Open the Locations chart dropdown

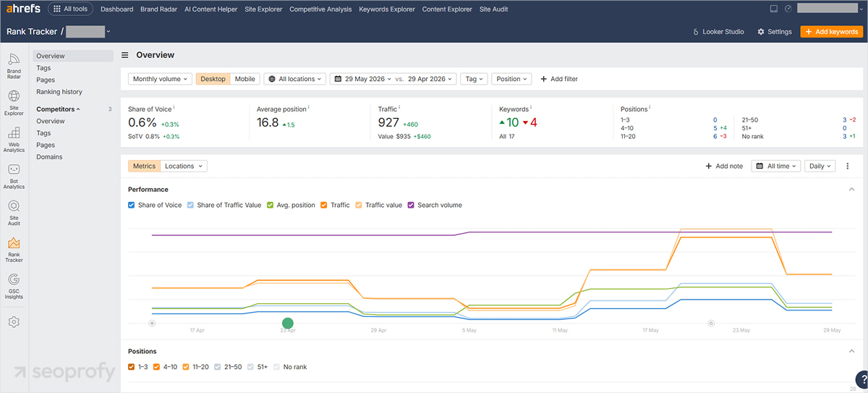pos(184,166)
